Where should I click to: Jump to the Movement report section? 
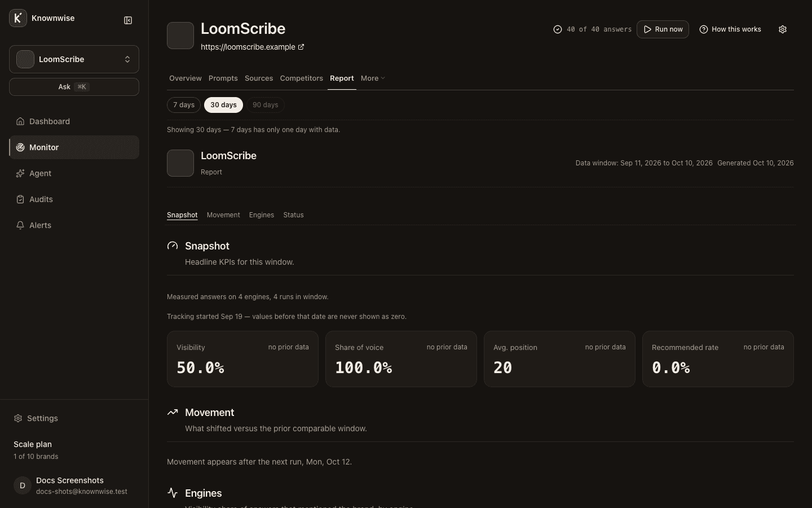coord(223,215)
